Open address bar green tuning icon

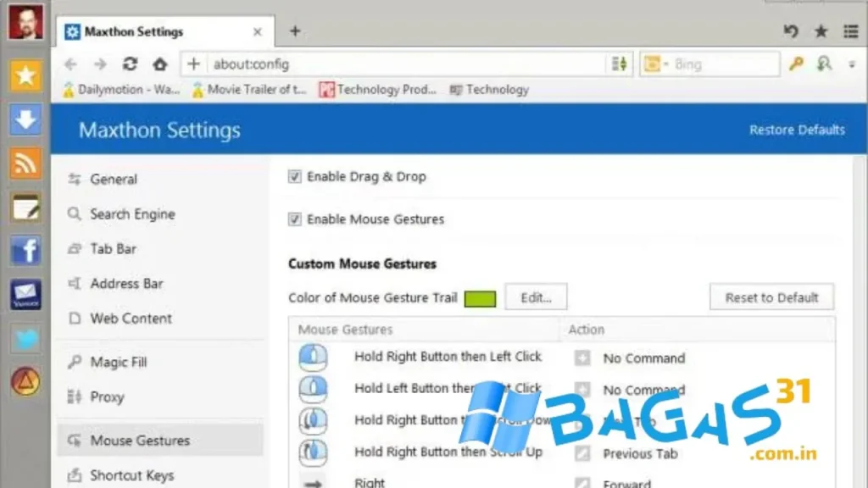(x=619, y=64)
